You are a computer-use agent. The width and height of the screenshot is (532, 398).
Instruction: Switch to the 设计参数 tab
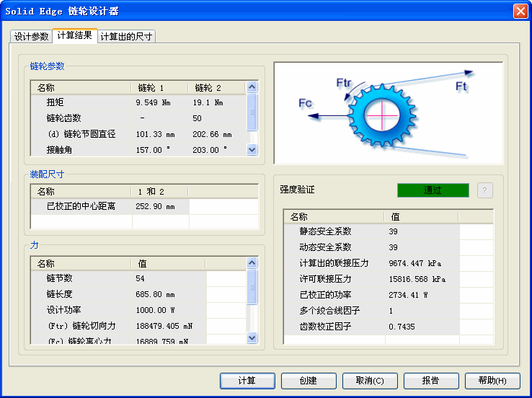[x=32, y=37]
